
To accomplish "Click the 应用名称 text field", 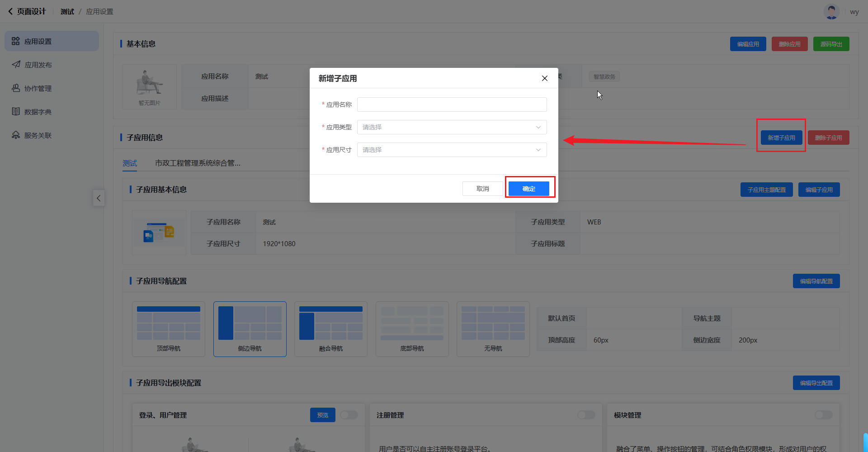I will [x=452, y=105].
